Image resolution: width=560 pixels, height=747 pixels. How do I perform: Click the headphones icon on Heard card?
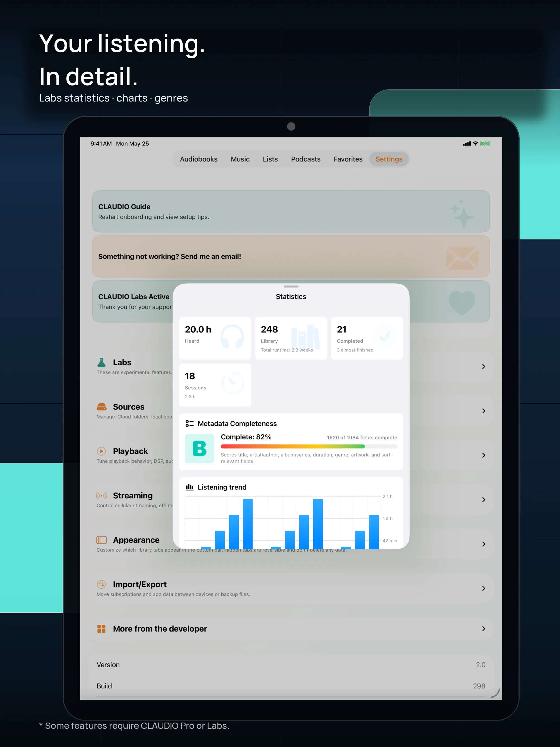point(232,336)
